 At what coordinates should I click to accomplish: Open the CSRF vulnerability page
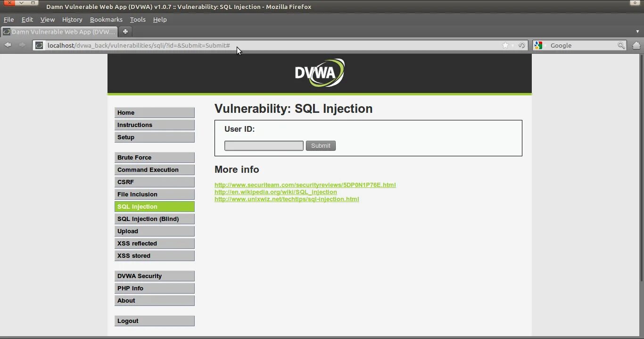(x=155, y=182)
